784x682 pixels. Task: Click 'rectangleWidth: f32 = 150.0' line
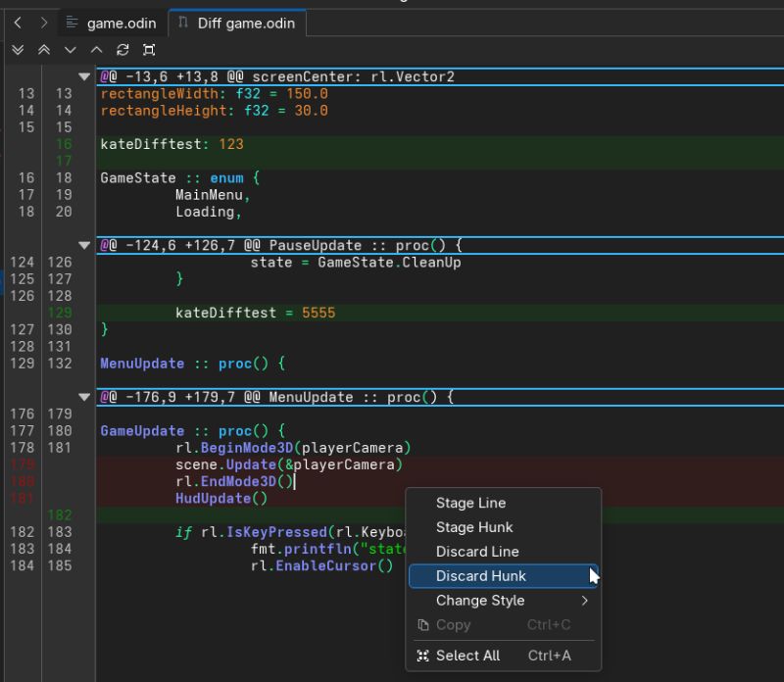tap(214, 93)
